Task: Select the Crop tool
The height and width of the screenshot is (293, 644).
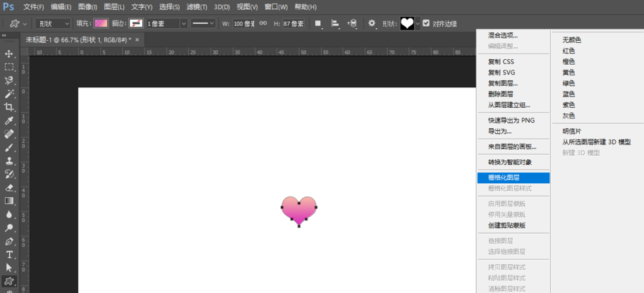Action: pyautogui.click(x=9, y=107)
